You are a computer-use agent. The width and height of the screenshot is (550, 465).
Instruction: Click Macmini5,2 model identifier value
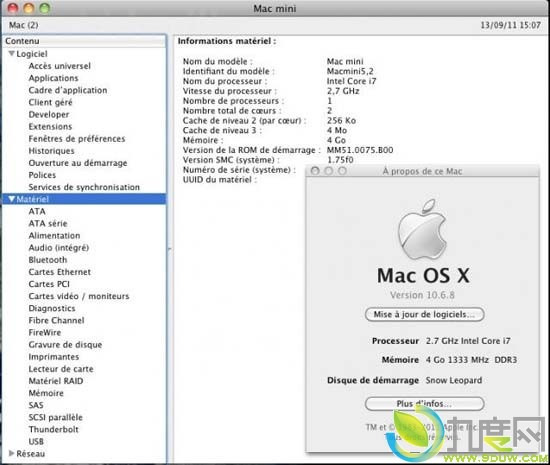[350, 71]
